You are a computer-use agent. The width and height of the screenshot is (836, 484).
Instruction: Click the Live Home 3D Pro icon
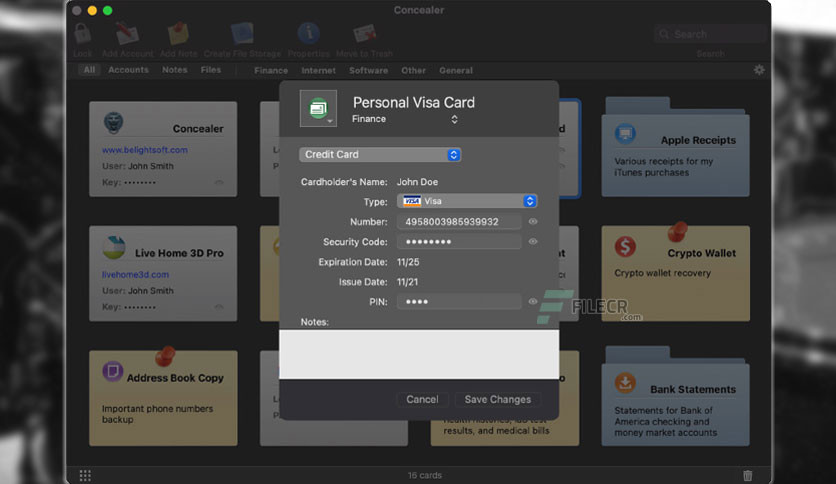(114, 247)
